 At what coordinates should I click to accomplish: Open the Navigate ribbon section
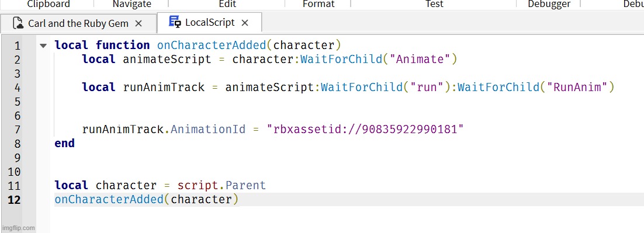pos(132,4)
